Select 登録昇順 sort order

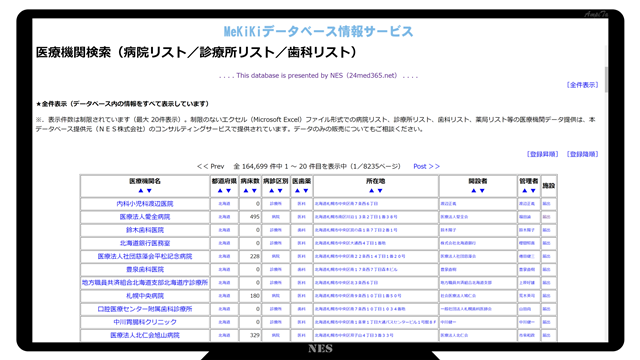coord(542,154)
